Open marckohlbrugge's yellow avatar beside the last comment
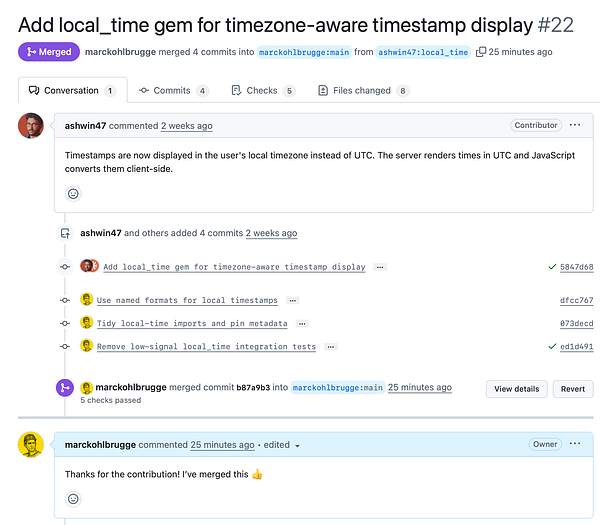The image size is (600, 525). coord(31,445)
